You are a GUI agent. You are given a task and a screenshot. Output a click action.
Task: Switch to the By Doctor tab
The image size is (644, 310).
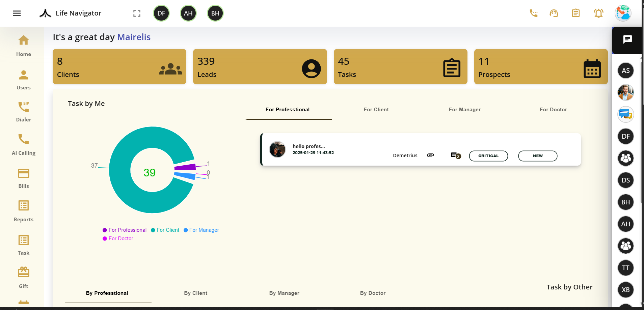tap(373, 293)
